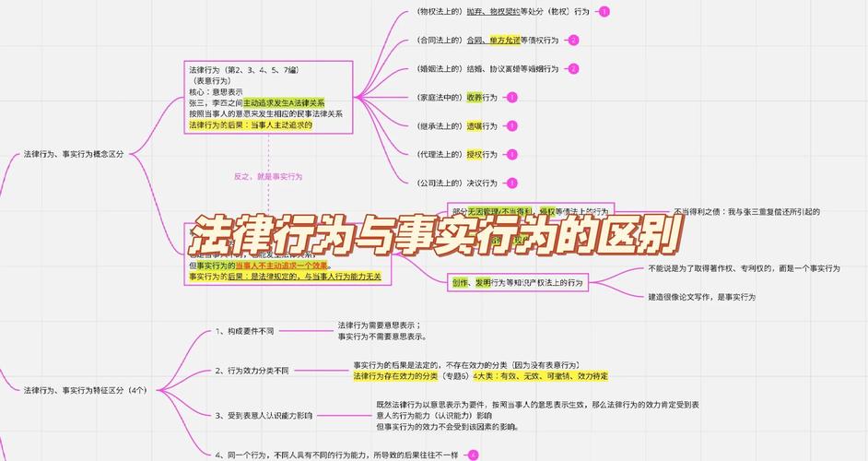Image resolution: width=868 pixels, height=461 pixels.
Task: Expand the badge after 同一个行为 node
Action: pyautogui.click(x=474, y=455)
